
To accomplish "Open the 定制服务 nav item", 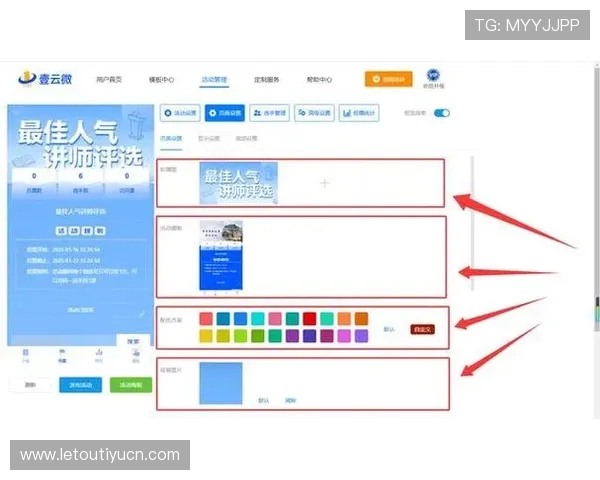I will [x=267, y=80].
